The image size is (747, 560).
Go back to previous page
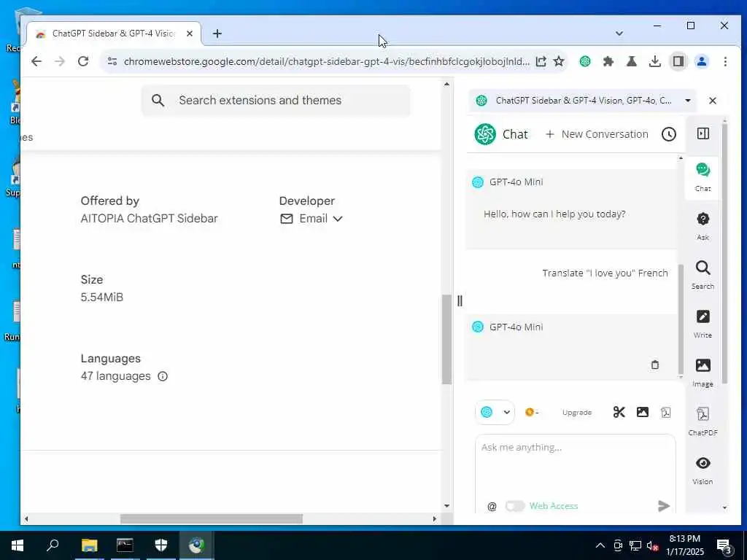[36, 61]
